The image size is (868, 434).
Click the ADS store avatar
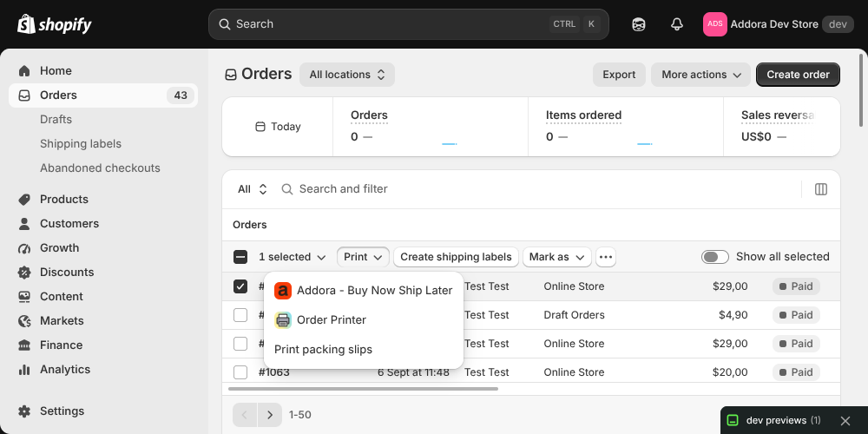pos(714,24)
